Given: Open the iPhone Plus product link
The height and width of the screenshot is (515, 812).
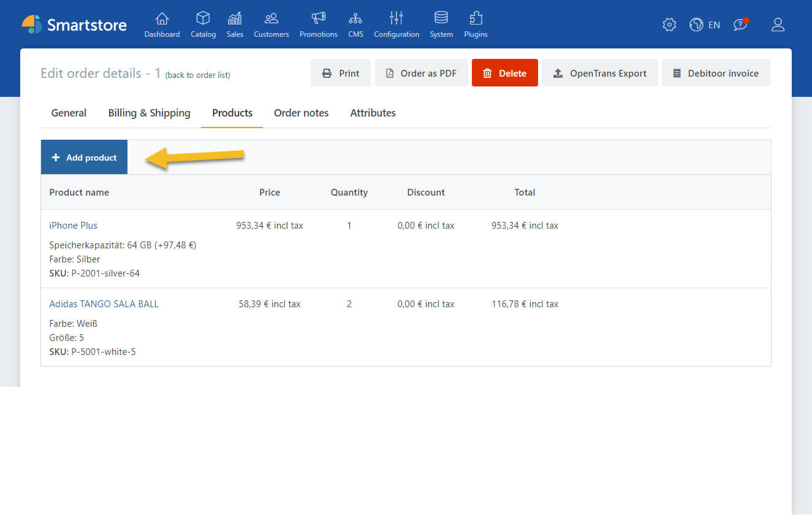Looking at the screenshot, I should (x=73, y=226).
